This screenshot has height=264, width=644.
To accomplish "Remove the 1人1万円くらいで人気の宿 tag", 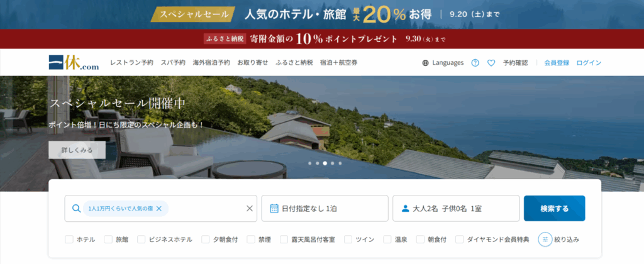I will 159,209.
